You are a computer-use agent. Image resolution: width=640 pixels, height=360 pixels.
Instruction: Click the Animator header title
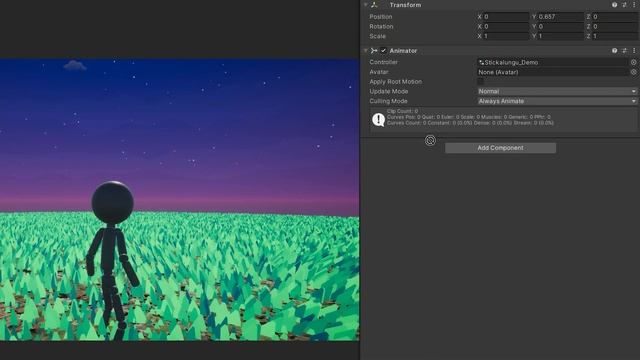click(403, 51)
